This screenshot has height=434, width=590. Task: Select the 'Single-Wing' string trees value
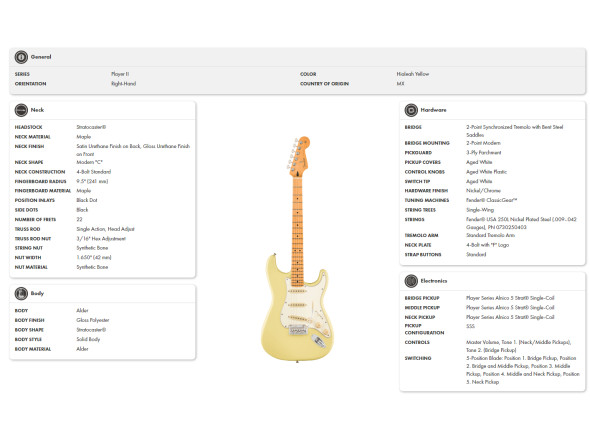click(480, 210)
